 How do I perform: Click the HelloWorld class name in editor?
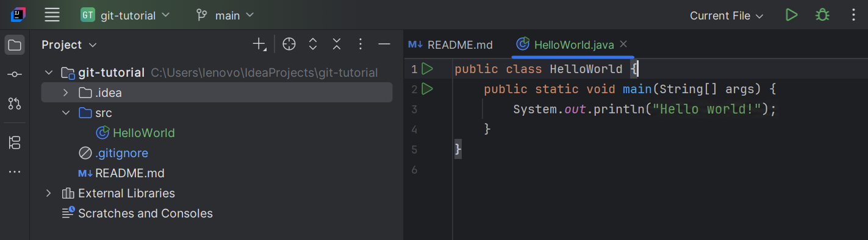click(586, 69)
